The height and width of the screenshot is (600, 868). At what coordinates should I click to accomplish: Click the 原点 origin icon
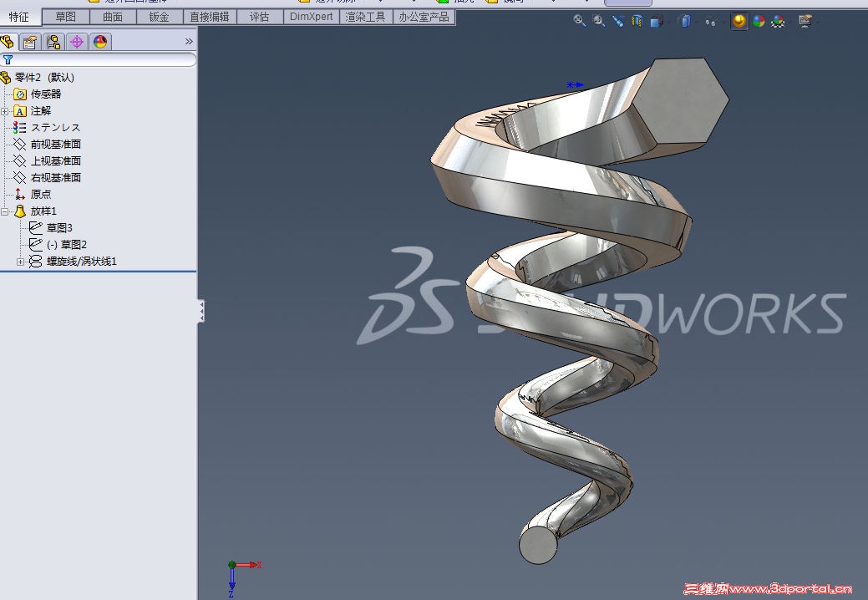click(x=20, y=194)
